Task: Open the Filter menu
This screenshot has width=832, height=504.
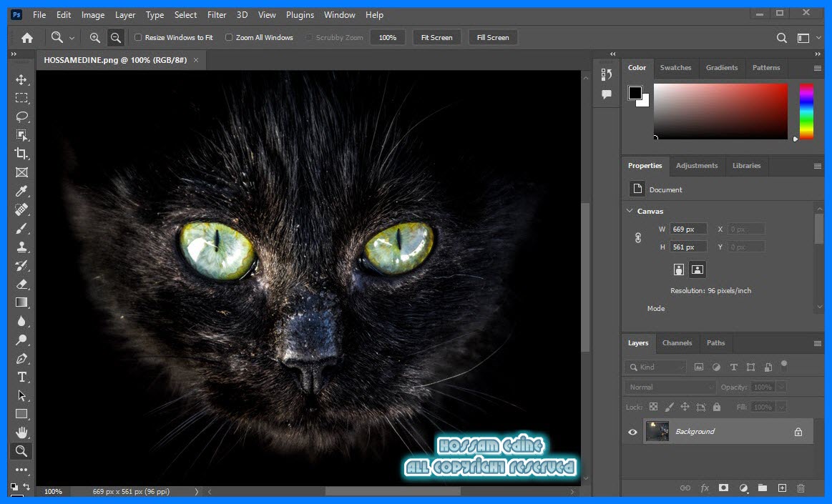Action: 217,15
